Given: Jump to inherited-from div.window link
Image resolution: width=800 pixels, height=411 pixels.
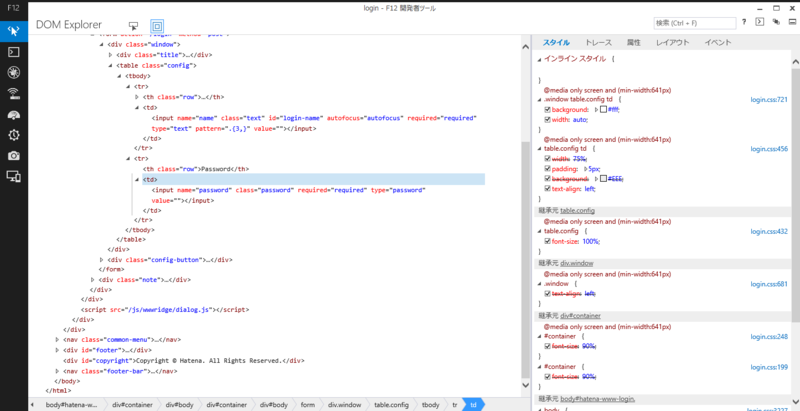Looking at the screenshot, I should (577, 263).
